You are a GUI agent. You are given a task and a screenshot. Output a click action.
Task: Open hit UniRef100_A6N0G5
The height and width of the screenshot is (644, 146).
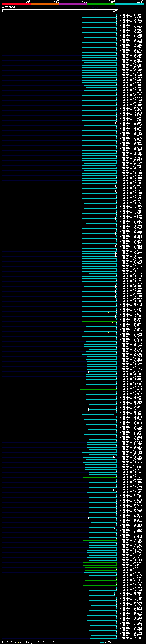pyautogui.click(x=131, y=17)
